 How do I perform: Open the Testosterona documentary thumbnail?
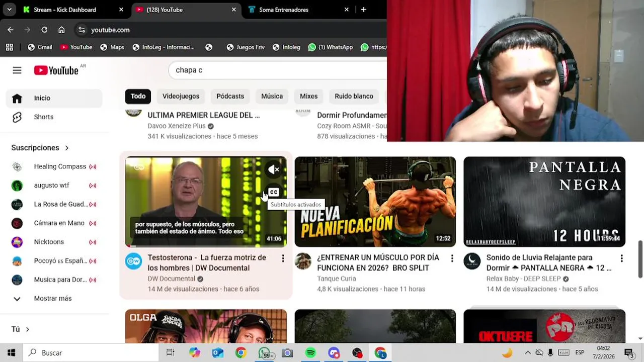click(206, 202)
